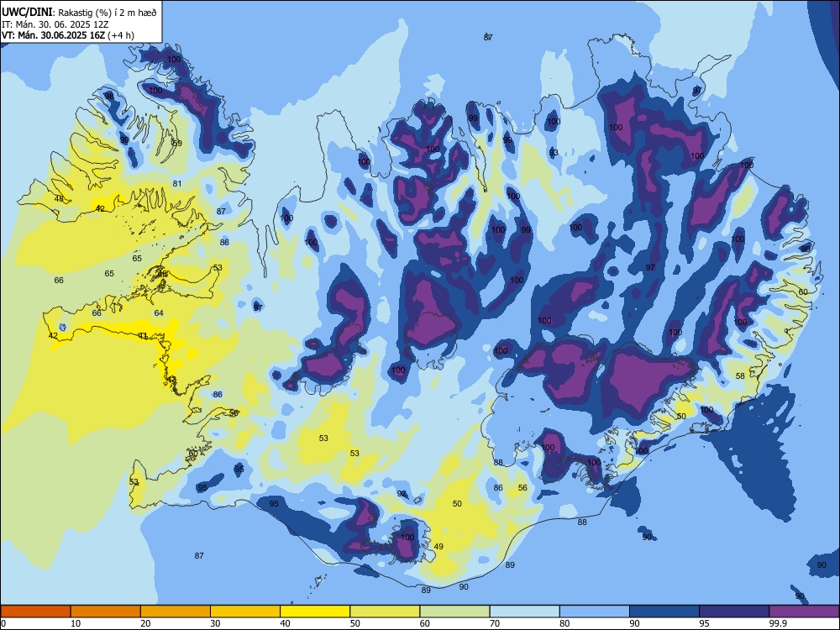The height and width of the screenshot is (630, 840).
Task: Click the dark blue 90–95 legend swatch
Action: [664, 612]
